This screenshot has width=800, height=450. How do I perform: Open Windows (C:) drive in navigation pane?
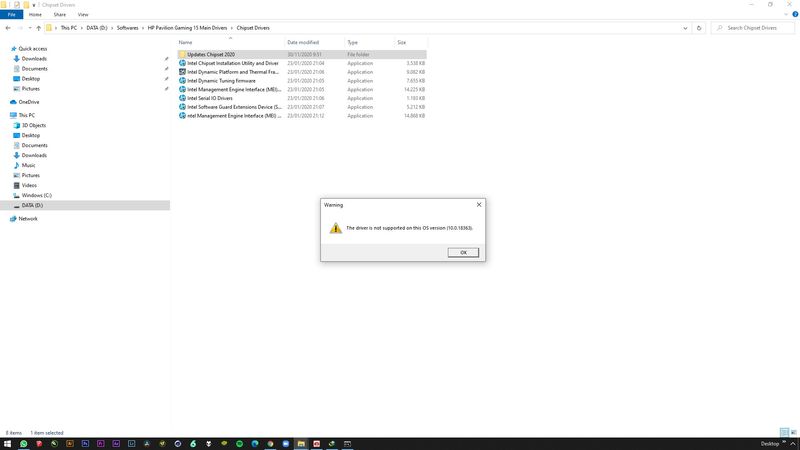pyautogui.click(x=37, y=195)
